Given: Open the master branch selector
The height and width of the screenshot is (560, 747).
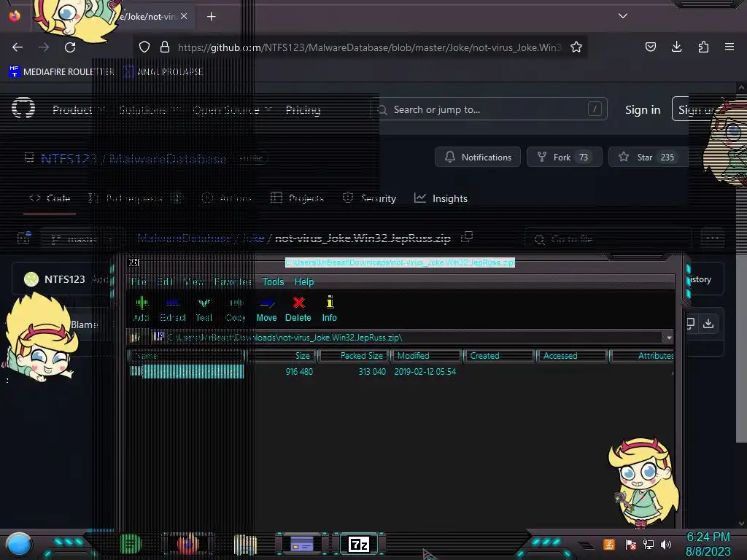Looking at the screenshot, I should pyautogui.click(x=82, y=239).
